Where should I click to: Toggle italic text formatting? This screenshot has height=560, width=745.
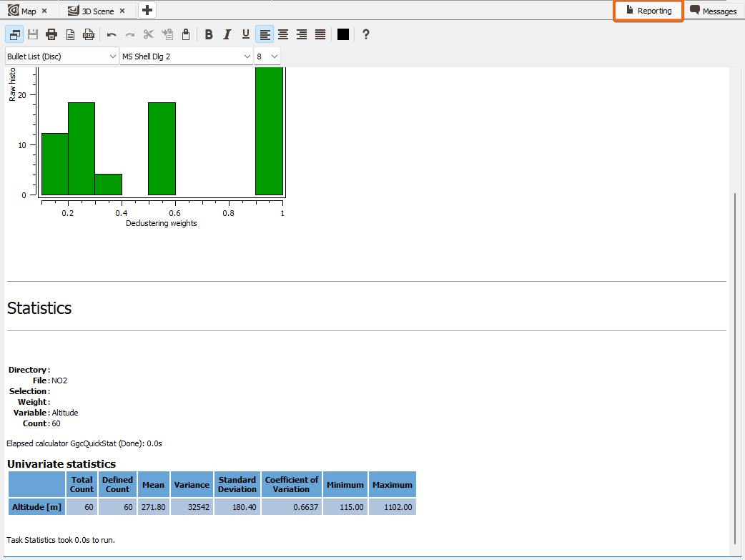227,34
